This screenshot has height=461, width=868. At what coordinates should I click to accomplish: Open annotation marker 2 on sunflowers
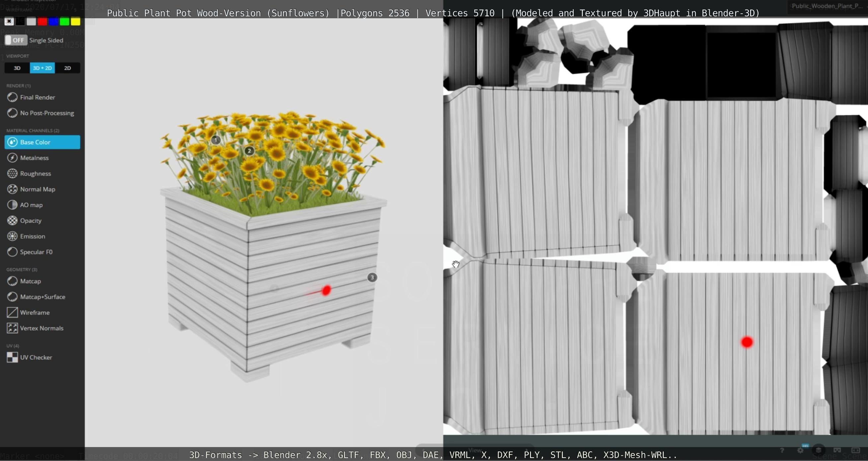click(x=249, y=151)
